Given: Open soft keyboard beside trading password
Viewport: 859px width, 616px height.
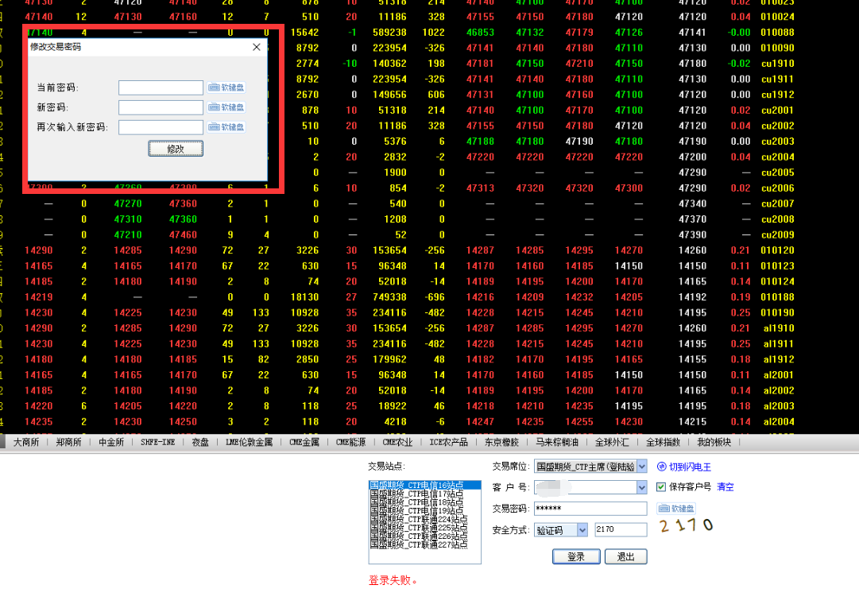Looking at the screenshot, I should [x=676, y=509].
